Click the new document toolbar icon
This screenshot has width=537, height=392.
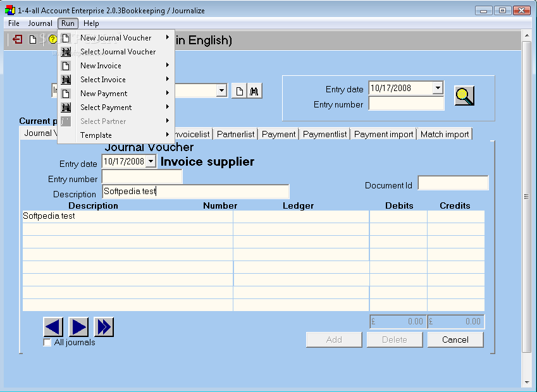tap(33, 40)
